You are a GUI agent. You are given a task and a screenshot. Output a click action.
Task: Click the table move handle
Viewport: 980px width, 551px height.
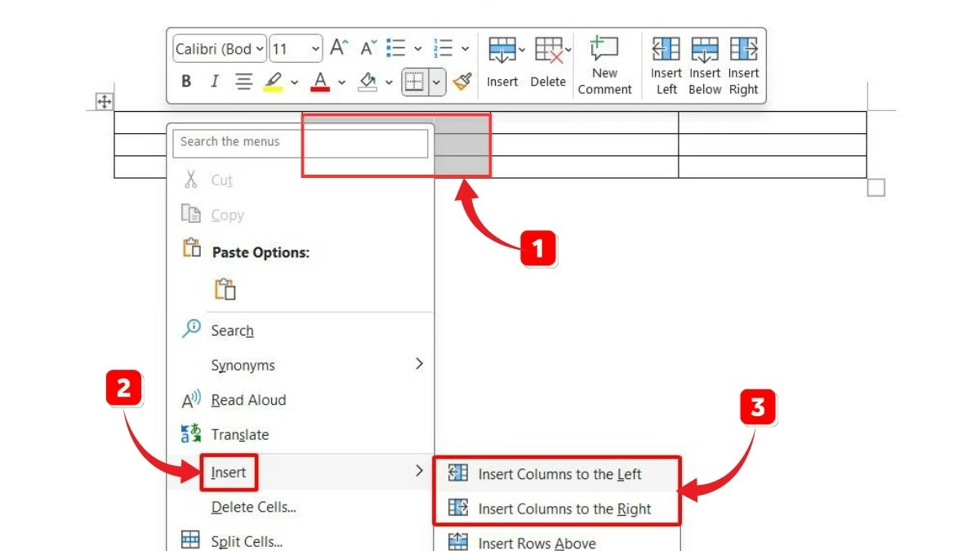tap(105, 102)
